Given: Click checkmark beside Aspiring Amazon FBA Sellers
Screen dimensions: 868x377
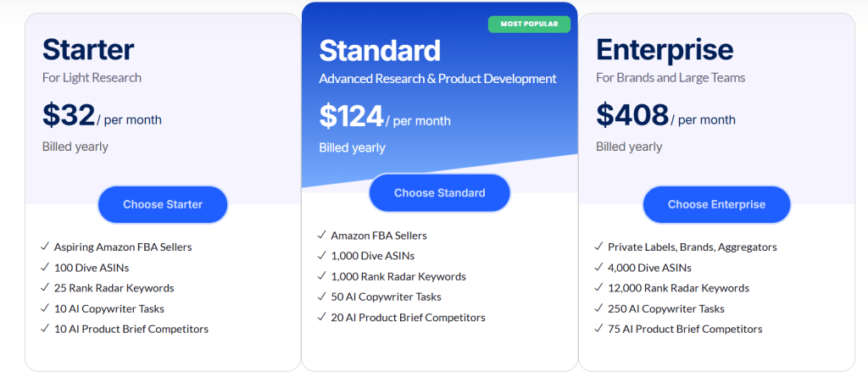Looking at the screenshot, I should pos(46,247).
